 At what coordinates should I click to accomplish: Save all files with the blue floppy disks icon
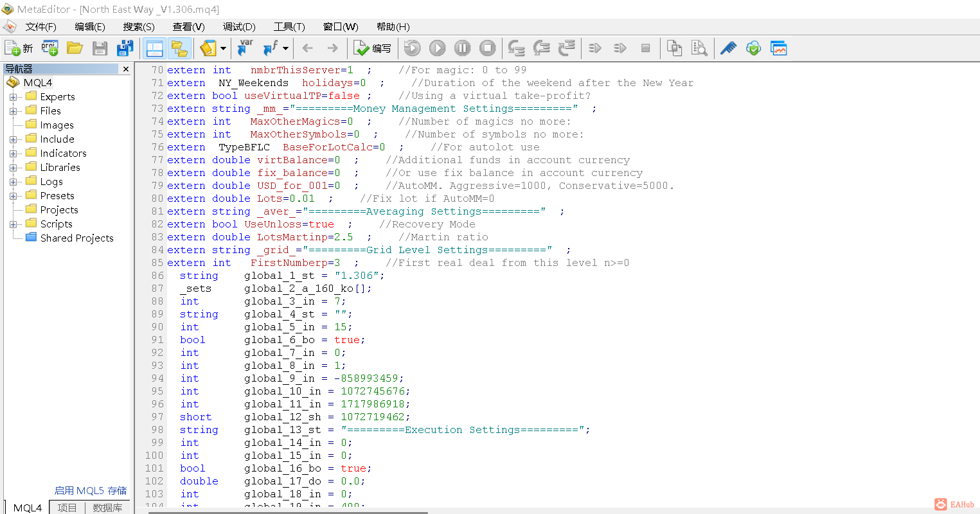125,48
